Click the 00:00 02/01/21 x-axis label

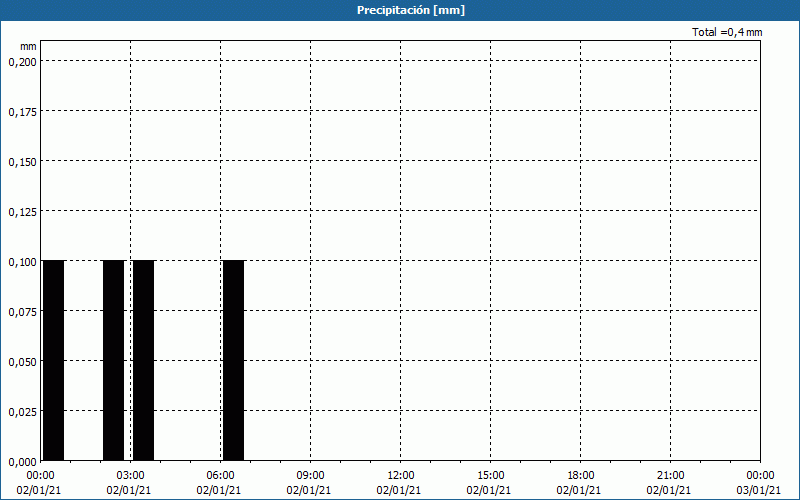pyautogui.click(x=39, y=483)
